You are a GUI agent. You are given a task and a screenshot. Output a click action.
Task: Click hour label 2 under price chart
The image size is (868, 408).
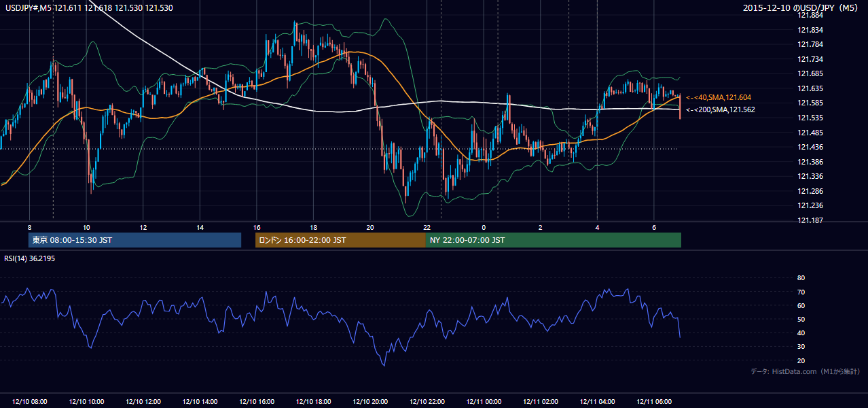click(540, 227)
